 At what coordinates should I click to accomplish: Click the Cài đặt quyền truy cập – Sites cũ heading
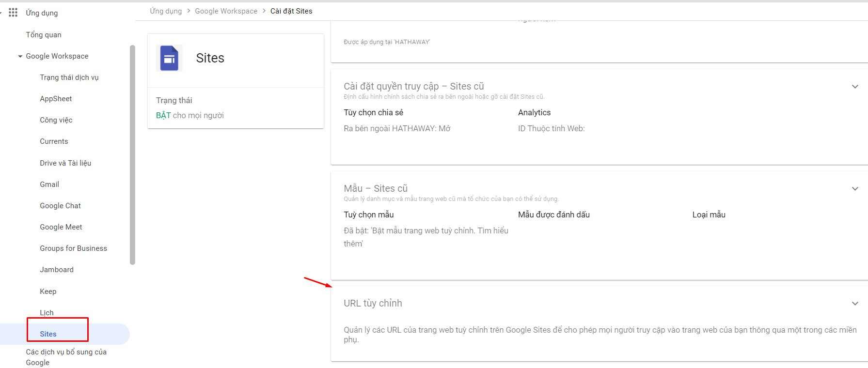[x=414, y=86]
